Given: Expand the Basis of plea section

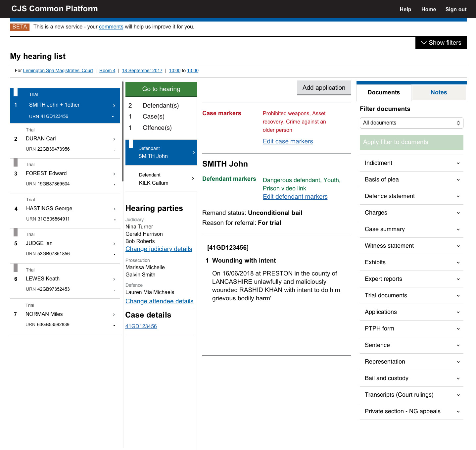Looking at the screenshot, I should [x=411, y=179].
